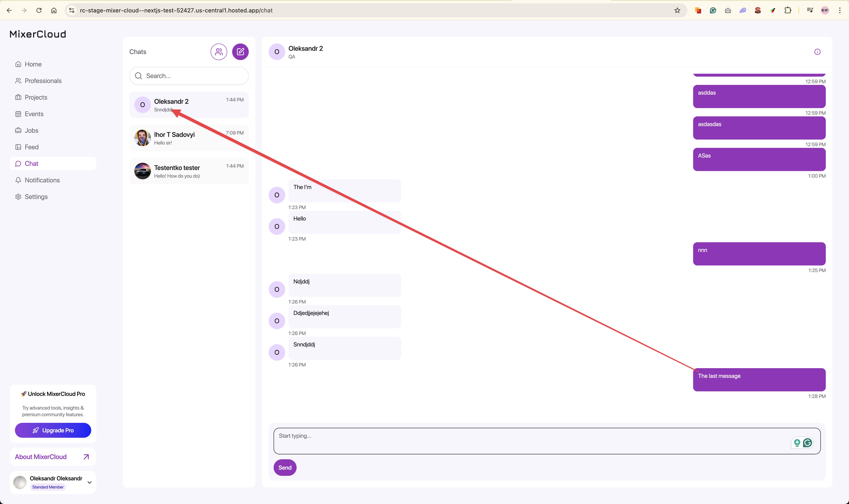
Task: Open the Jobs section
Action: coord(31,130)
